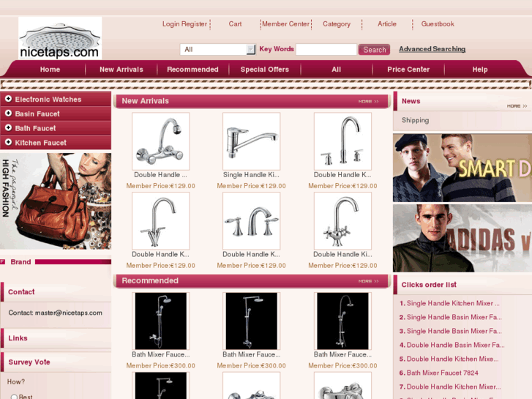
Task: Open the Shipping news item
Action: coord(416,120)
